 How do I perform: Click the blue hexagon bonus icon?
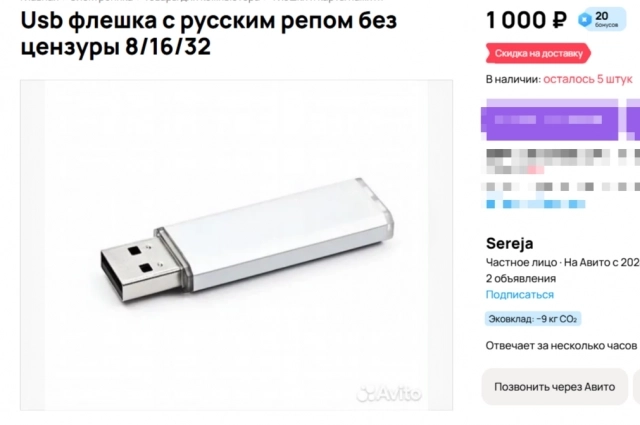pos(585,20)
